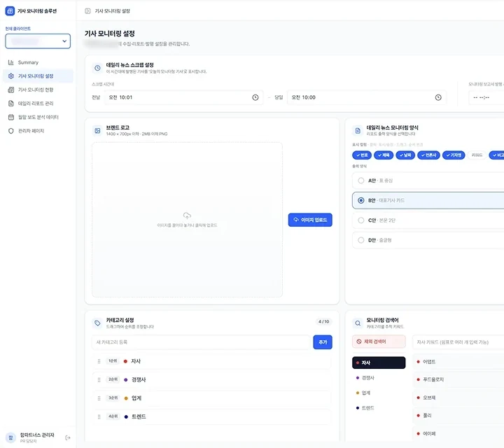Open the 관리자 페이지 menu item
Viewport: 504px width, 448px height.
38,131
